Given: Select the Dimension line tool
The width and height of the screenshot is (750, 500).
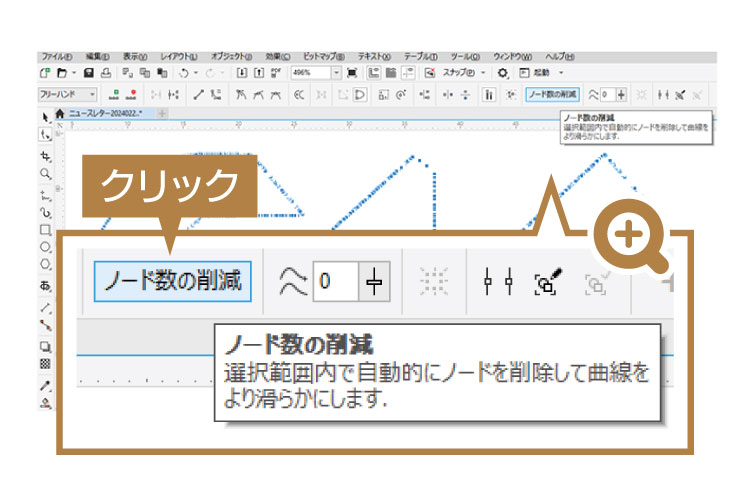Looking at the screenshot, I should click(45, 308).
